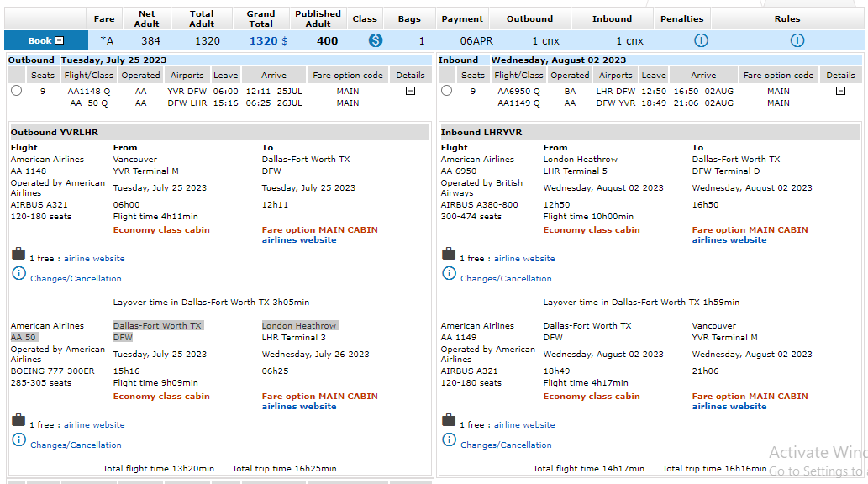
Task: Collapse the Book fare row toggle
Action: pos(59,41)
